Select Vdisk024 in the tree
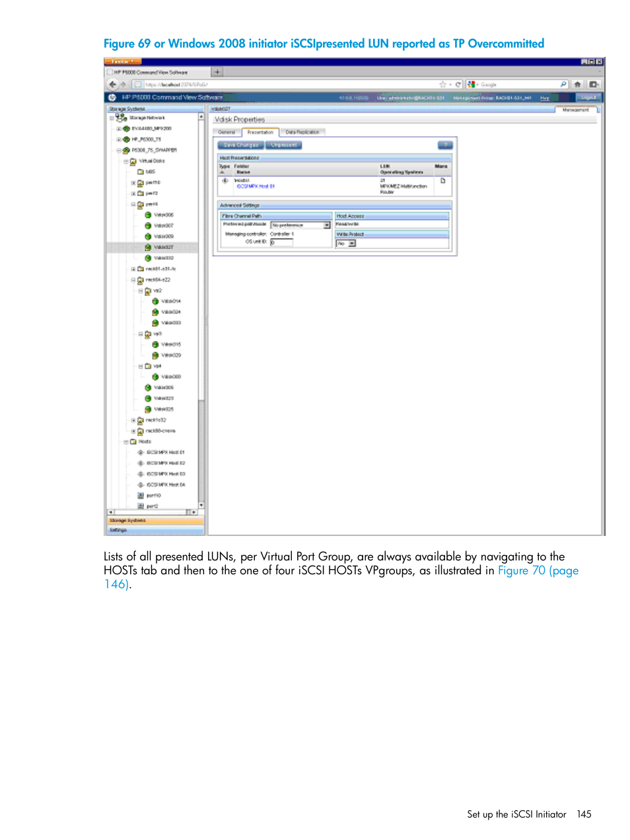Viewport: 630px width, 840px height. tap(171, 312)
